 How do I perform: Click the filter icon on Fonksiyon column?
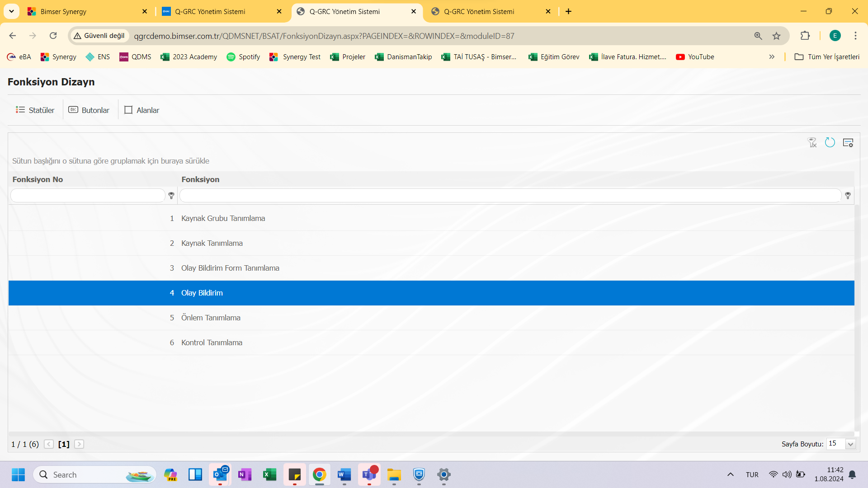click(848, 196)
